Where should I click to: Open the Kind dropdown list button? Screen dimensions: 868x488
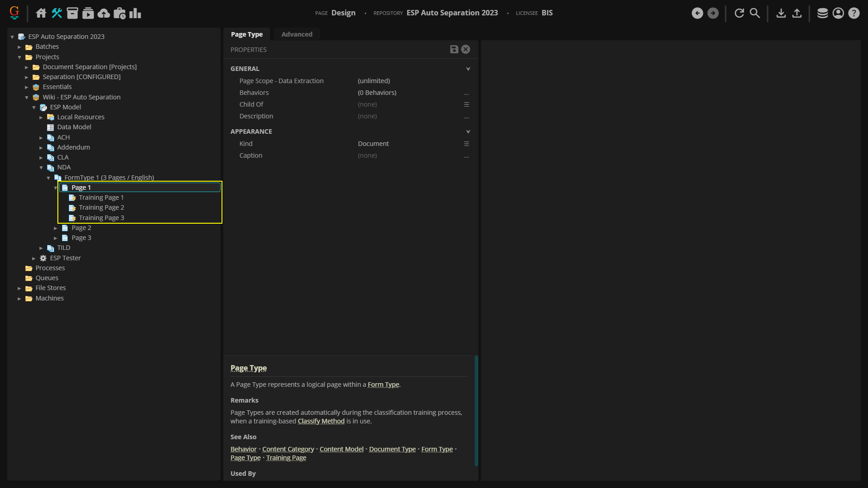click(467, 144)
